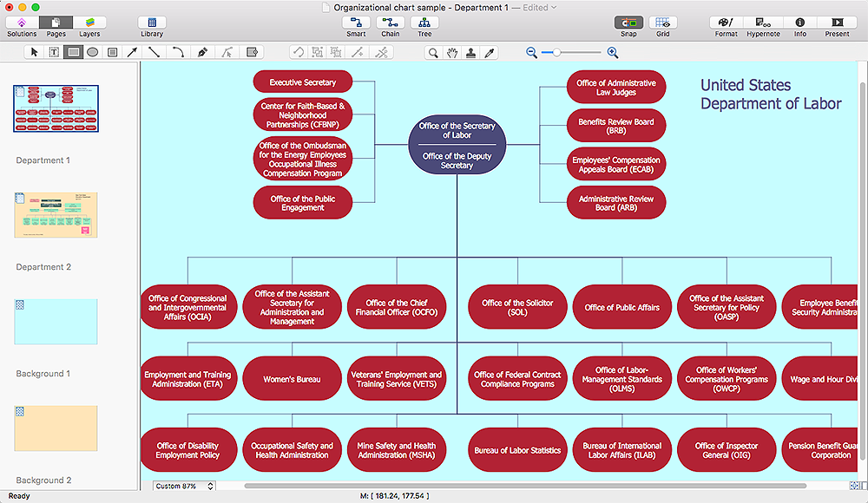
Task: Adjust the zoom slider handle
Action: pyautogui.click(x=557, y=53)
